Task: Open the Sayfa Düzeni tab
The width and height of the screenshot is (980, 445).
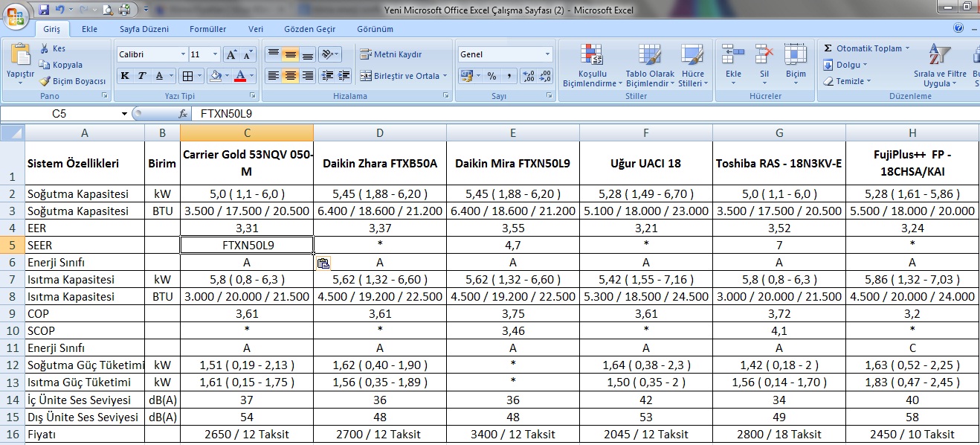Action: pyautogui.click(x=144, y=29)
